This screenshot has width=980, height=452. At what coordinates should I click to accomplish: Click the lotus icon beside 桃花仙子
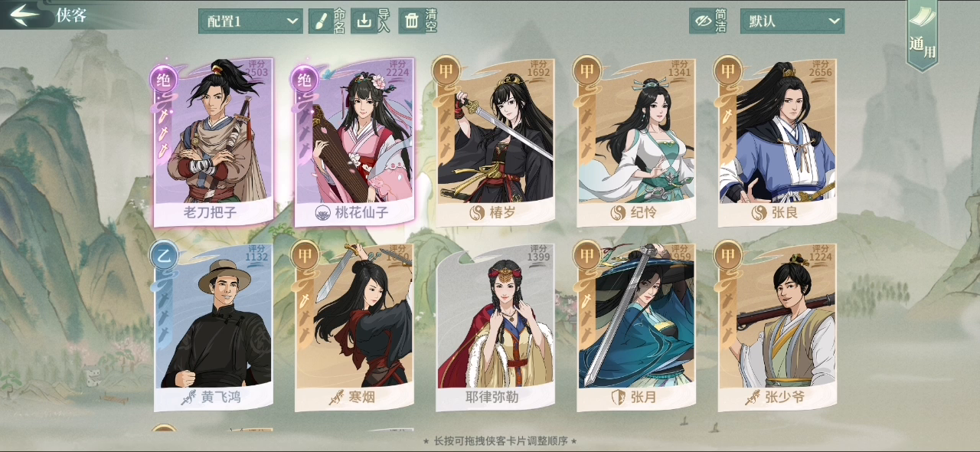(323, 213)
